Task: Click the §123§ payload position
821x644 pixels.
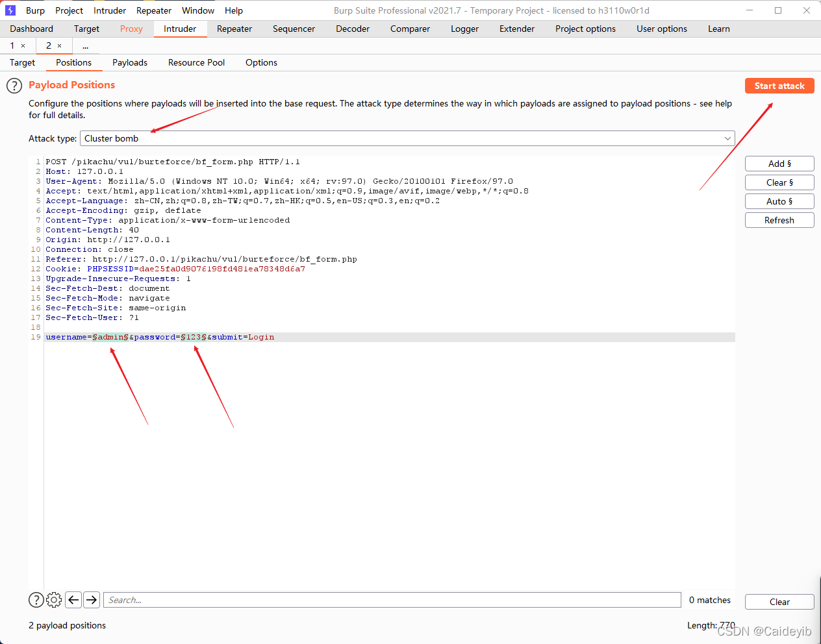Action: tap(194, 337)
